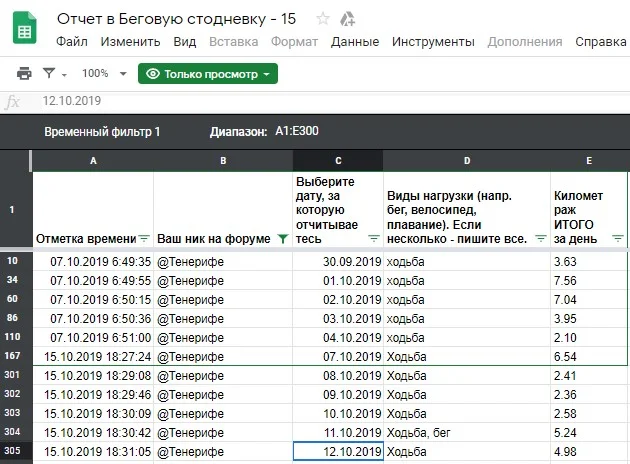Click the formula bar showing 12.10.2019

click(333, 101)
